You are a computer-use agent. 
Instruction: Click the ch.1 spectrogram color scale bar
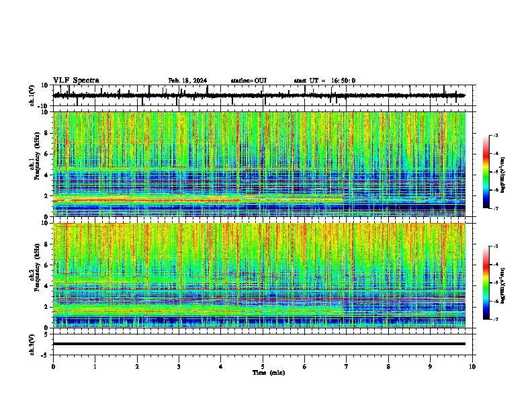tap(486, 172)
